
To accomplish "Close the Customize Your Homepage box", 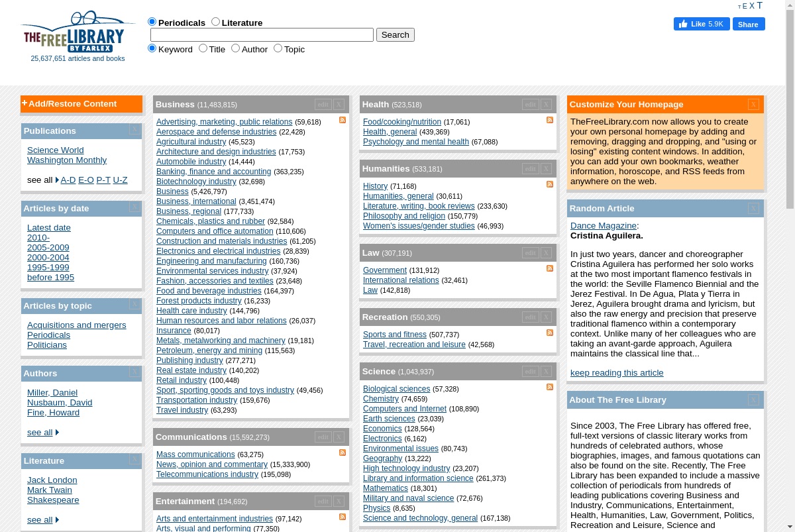I will pyautogui.click(x=753, y=104).
